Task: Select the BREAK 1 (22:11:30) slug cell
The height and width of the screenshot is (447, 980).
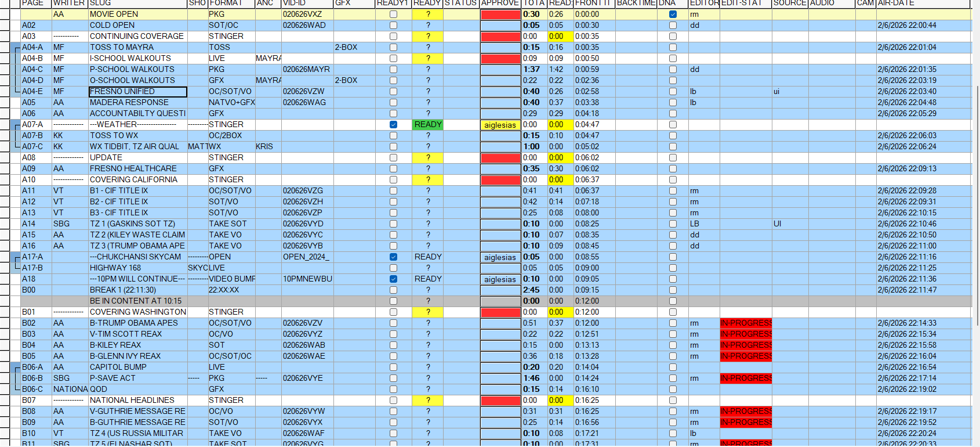Action: (x=137, y=290)
